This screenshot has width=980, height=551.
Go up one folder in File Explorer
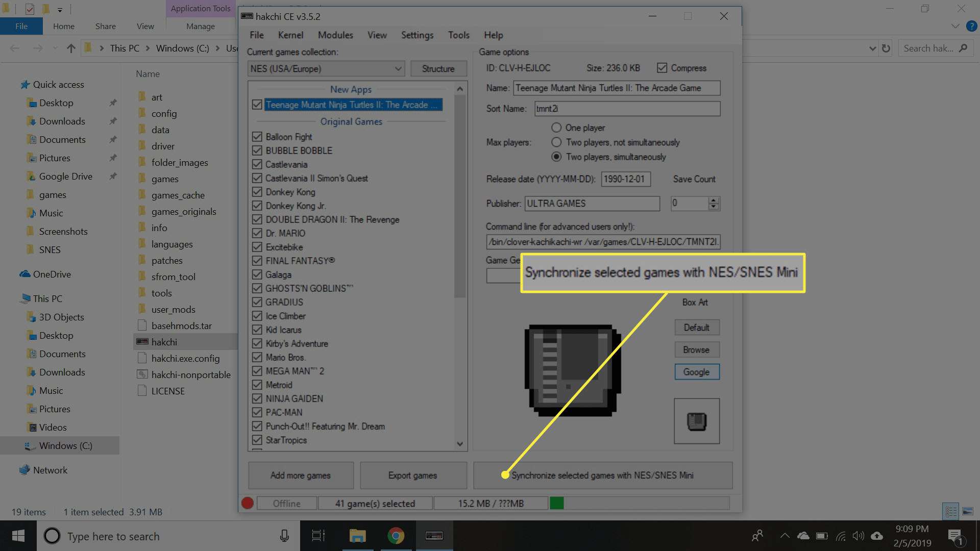[x=71, y=48]
